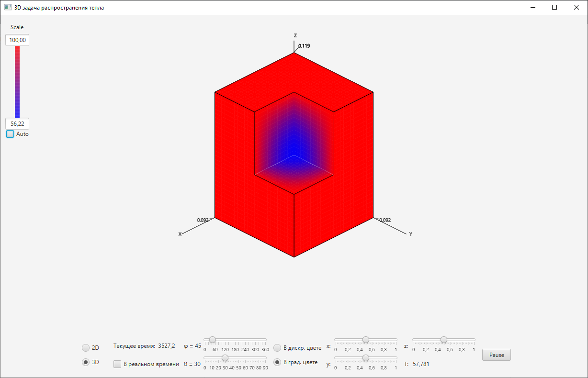
Task: Click the y slice slider handle
Action: tap(366, 358)
